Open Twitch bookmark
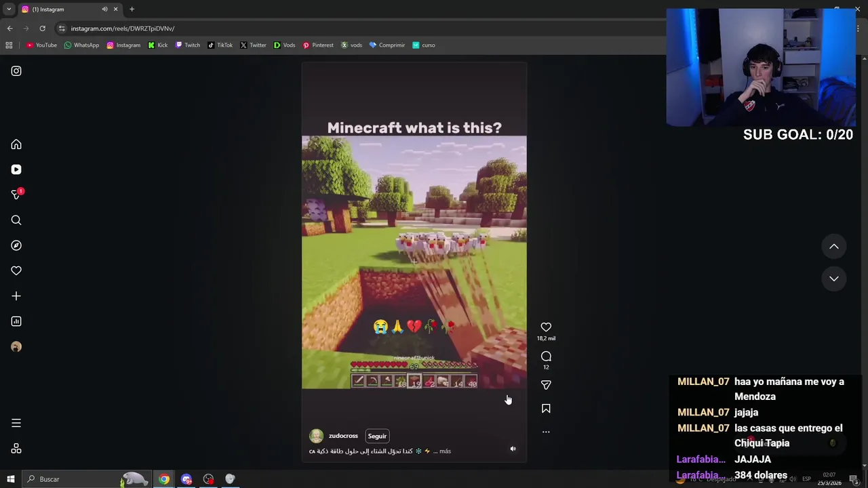The image size is (868, 488). tap(188, 45)
